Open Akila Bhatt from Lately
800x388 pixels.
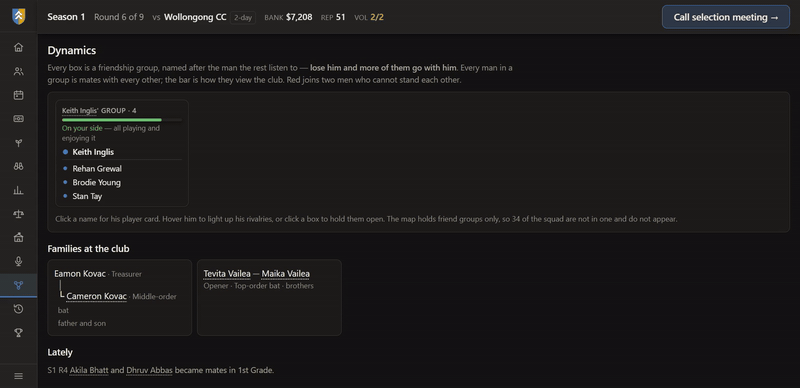89,370
